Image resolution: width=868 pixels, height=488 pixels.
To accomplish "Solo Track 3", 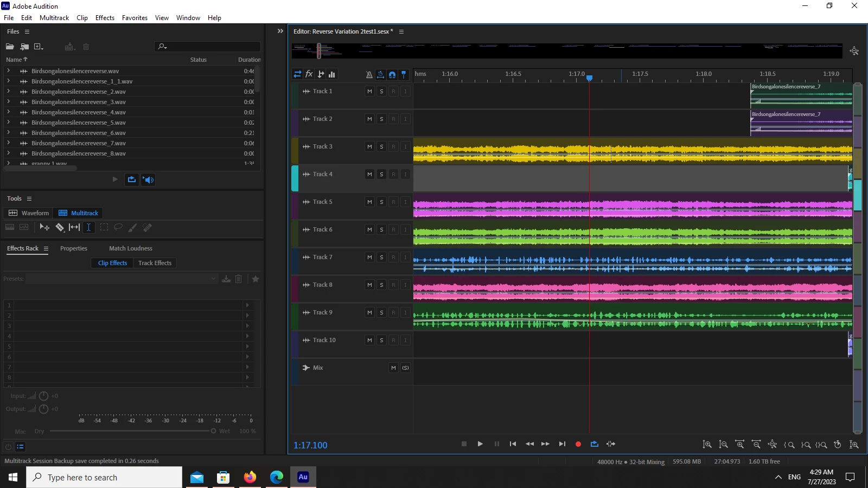I will [381, 147].
